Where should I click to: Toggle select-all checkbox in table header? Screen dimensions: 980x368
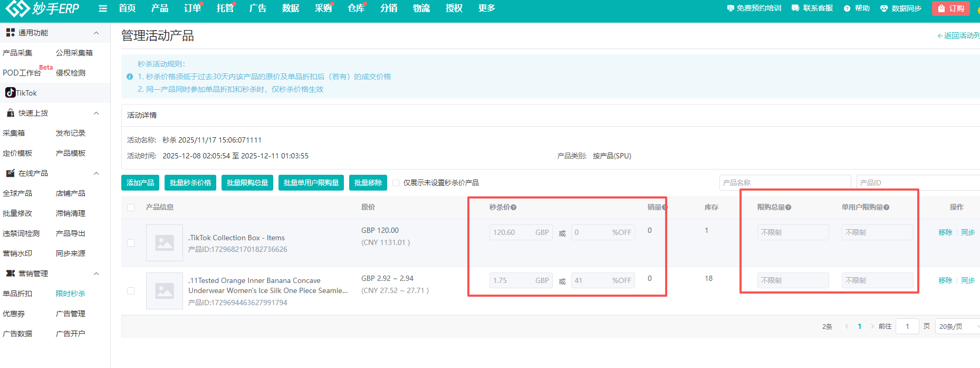pyautogui.click(x=131, y=207)
